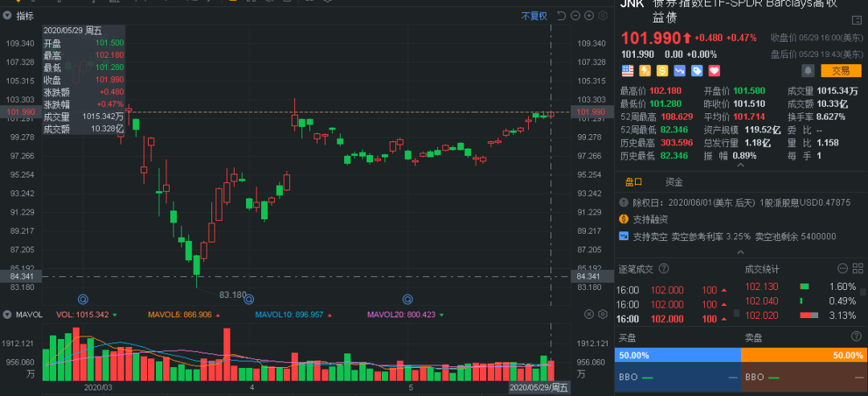The height and width of the screenshot is (396, 868).
Task: Click the orange 交易 trade button
Action: (x=841, y=71)
